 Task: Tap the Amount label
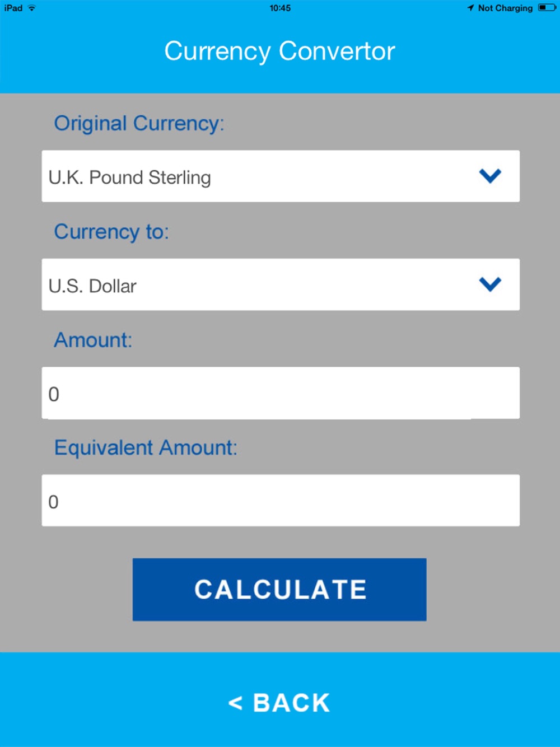click(x=93, y=340)
